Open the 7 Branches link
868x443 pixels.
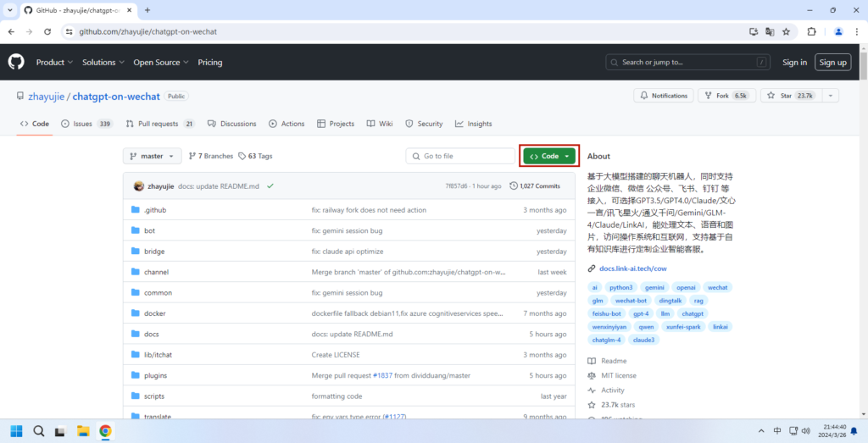[x=211, y=156]
